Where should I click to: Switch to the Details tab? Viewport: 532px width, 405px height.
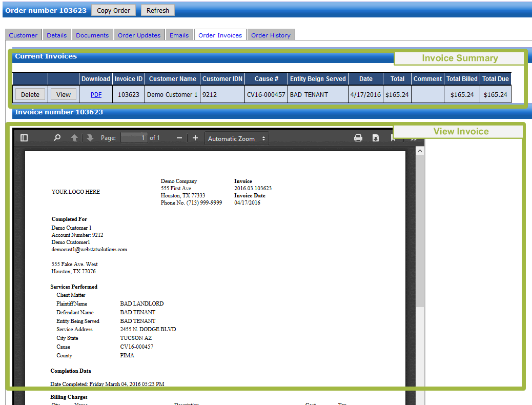(x=57, y=35)
